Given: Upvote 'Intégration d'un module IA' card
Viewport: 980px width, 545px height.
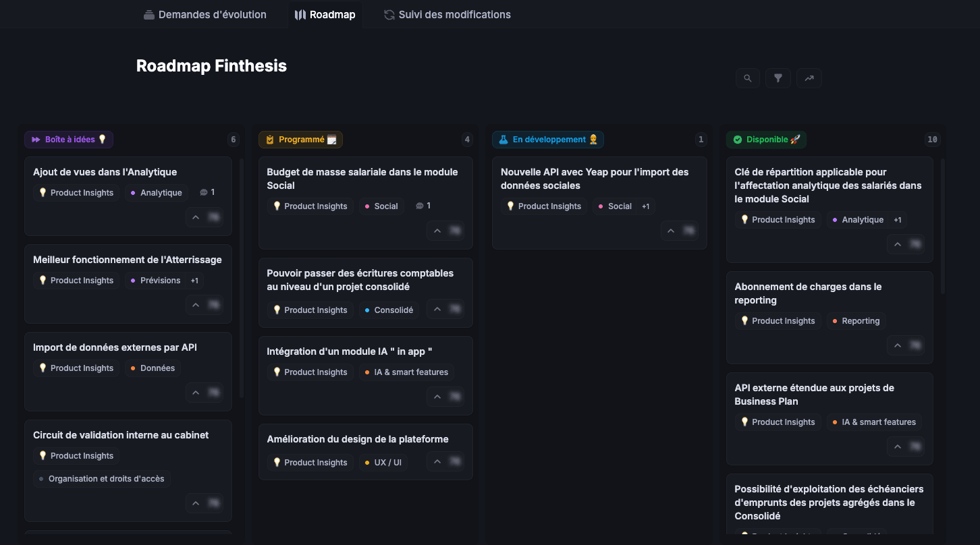Looking at the screenshot, I should (437, 397).
